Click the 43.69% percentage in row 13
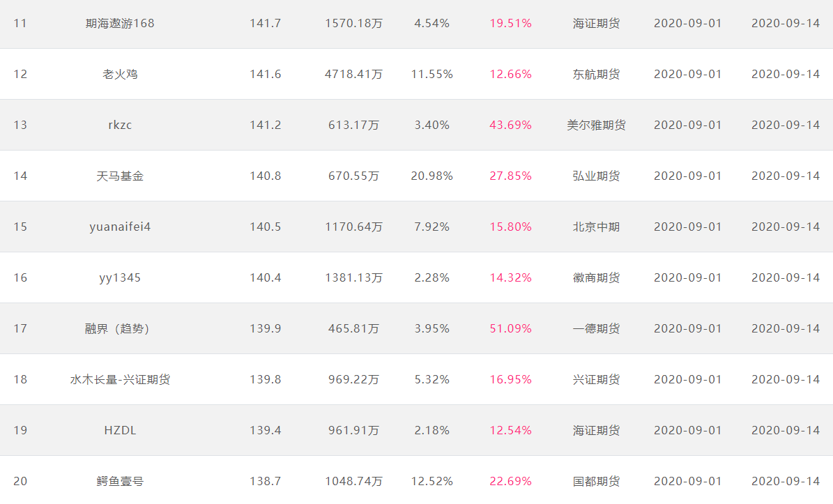This screenshot has height=504, width=833. coord(510,125)
